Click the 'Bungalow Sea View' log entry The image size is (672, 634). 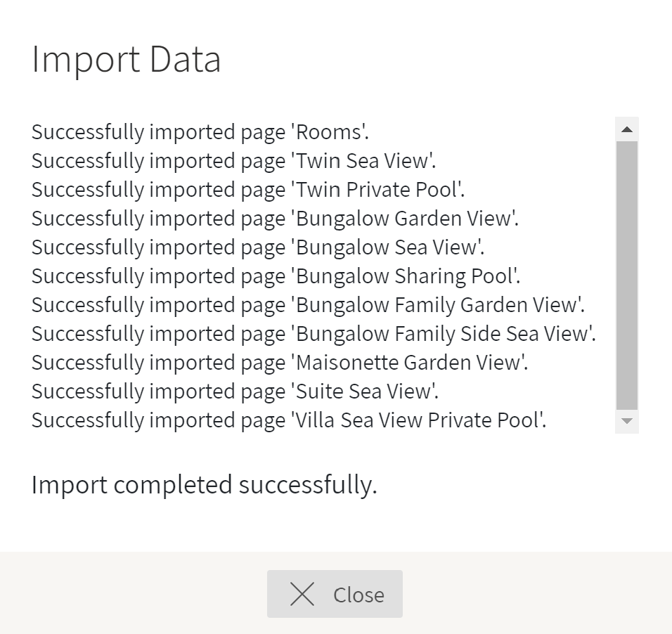[x=258, y=247]
